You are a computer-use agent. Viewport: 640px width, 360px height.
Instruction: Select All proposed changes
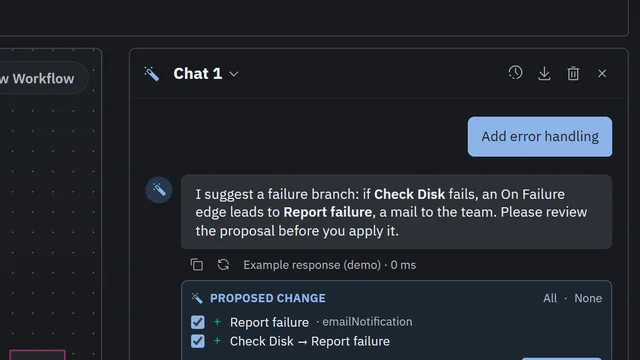[x=550, y=298]
